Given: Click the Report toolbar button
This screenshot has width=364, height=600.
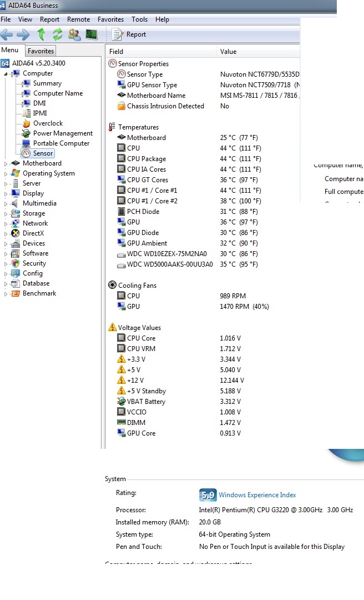Looking at the screenshot, I should click(129, 34).
